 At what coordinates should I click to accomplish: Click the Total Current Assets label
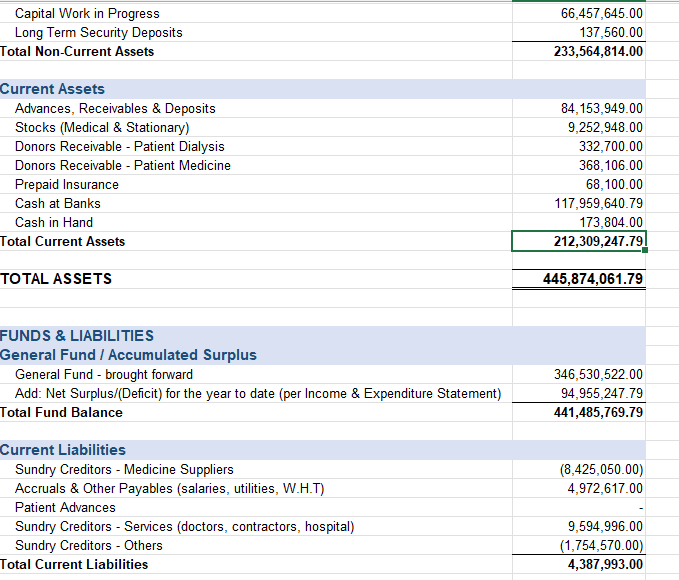click(62, 241)
